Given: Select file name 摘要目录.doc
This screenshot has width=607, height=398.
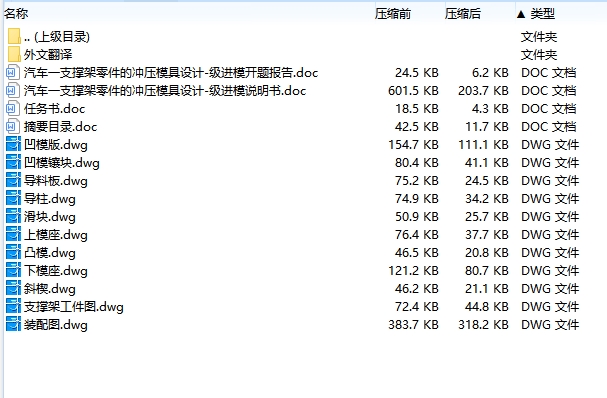Looking at the screenshot, I should pos(60,126).
